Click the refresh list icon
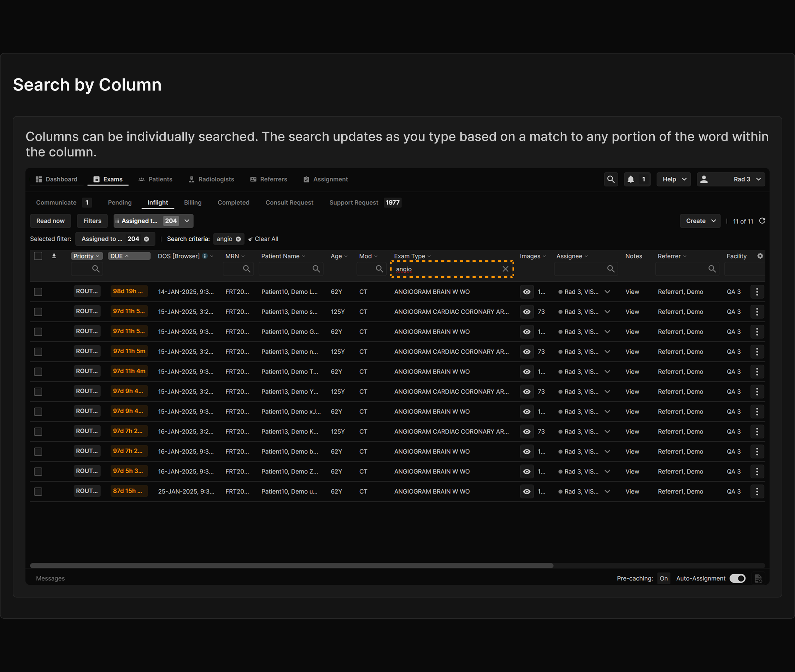This screenshot has height=672, width=795. point(762,221)
